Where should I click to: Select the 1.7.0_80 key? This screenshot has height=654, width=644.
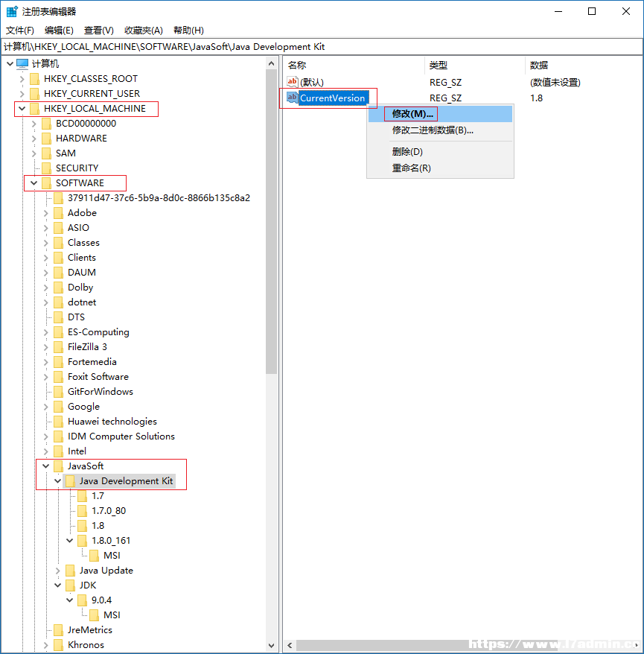pos(109,511)
